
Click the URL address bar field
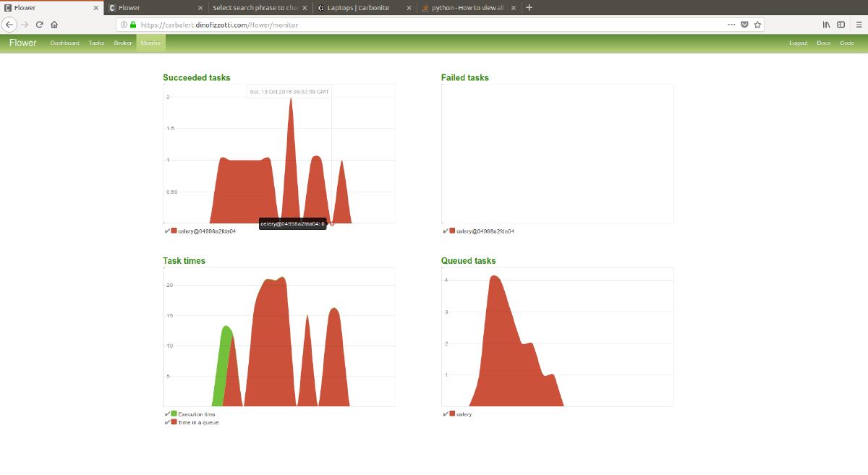[434, 25]
